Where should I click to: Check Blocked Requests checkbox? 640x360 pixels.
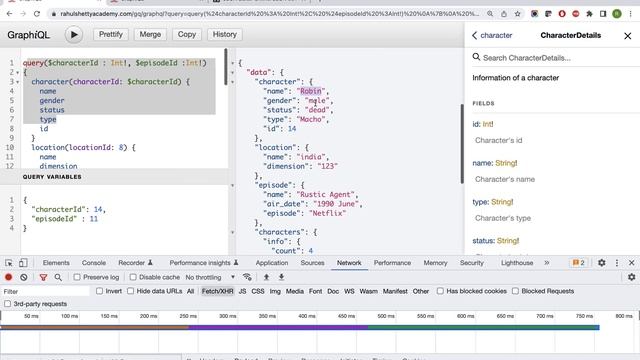[x=515, y=291]
